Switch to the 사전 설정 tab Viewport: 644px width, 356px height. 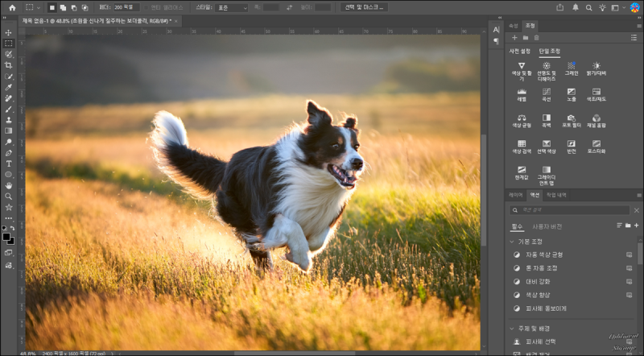[520, 52]
